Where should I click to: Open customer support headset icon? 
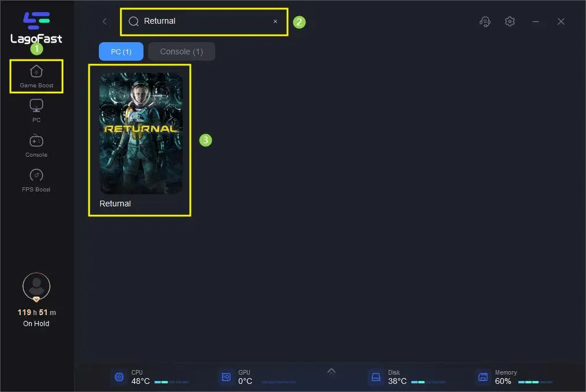[x=485, y=21]
